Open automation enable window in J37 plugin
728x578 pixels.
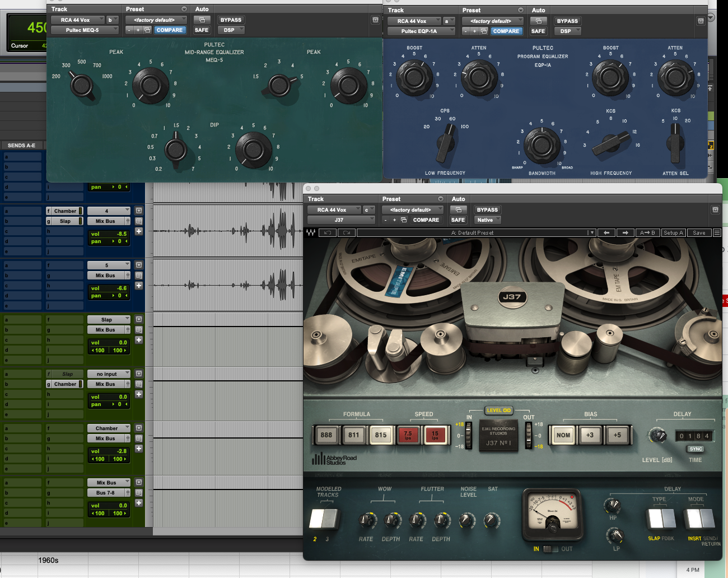pos(458,210)
